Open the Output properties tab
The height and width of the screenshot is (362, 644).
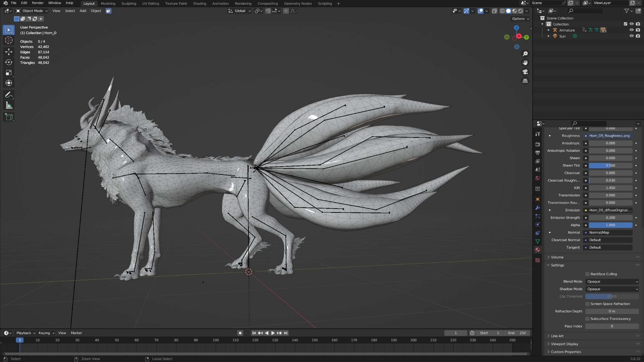pyautogui.click(x=538, y=153)
